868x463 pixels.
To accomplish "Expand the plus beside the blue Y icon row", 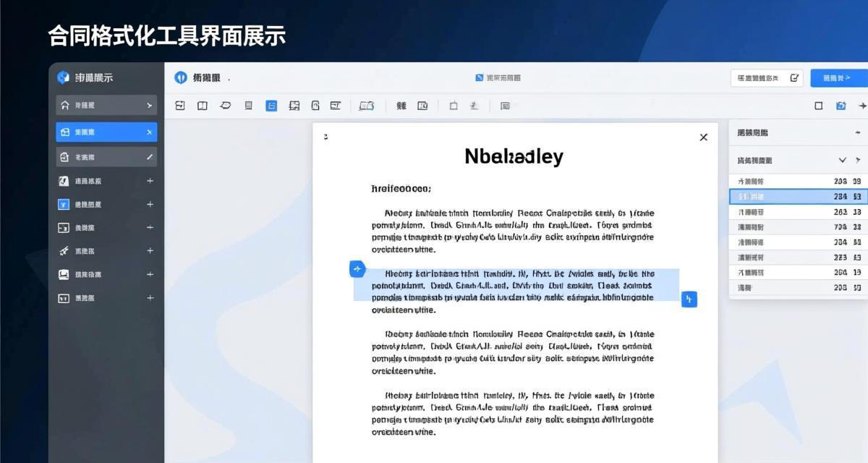I will [150, 204].
